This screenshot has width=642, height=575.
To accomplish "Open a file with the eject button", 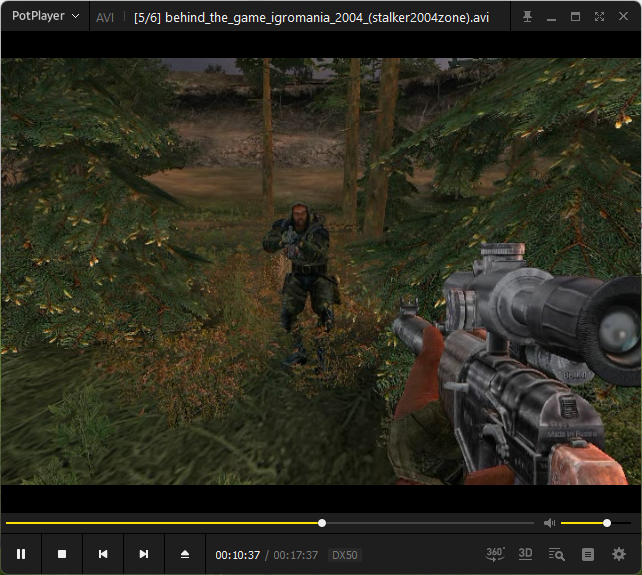I will pos(185,554).
